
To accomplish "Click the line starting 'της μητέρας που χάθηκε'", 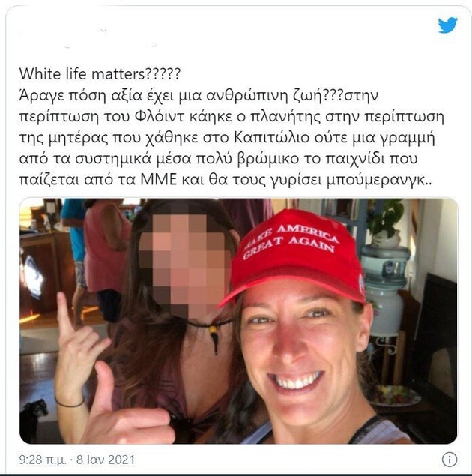I will pos(227,138).
